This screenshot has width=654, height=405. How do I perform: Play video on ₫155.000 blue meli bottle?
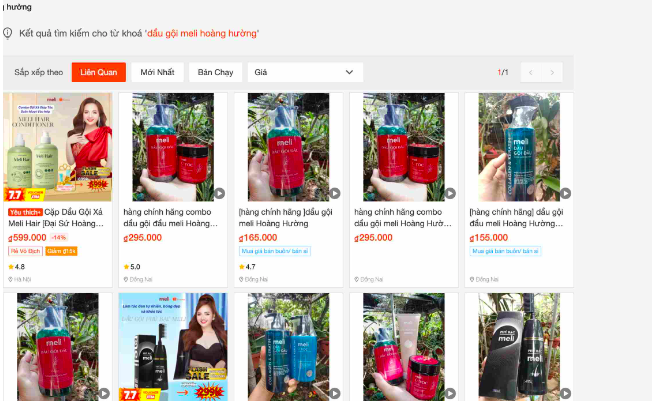[565, 194]
